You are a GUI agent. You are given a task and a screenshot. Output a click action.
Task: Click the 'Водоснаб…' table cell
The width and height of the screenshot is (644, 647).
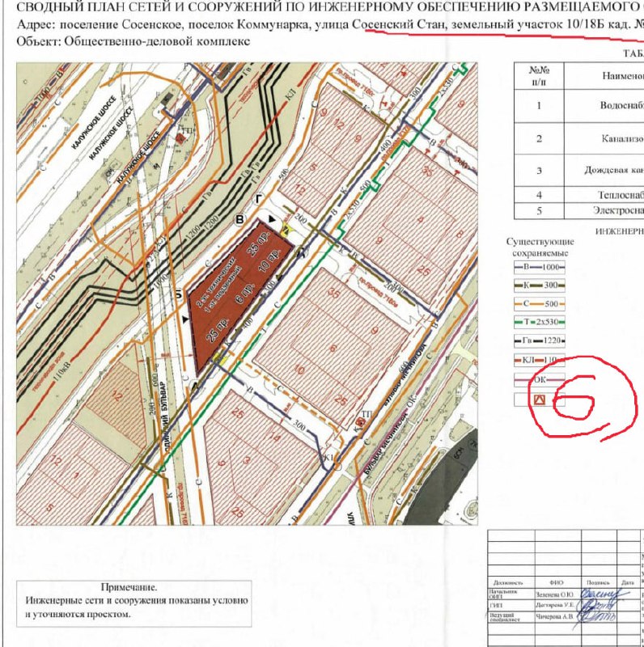[604, 106]
